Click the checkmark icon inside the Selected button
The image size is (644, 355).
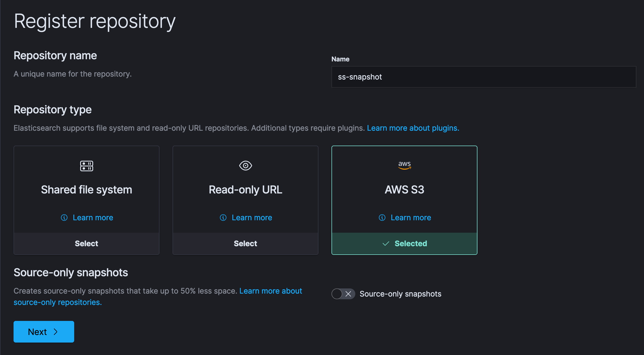(386, 243)
